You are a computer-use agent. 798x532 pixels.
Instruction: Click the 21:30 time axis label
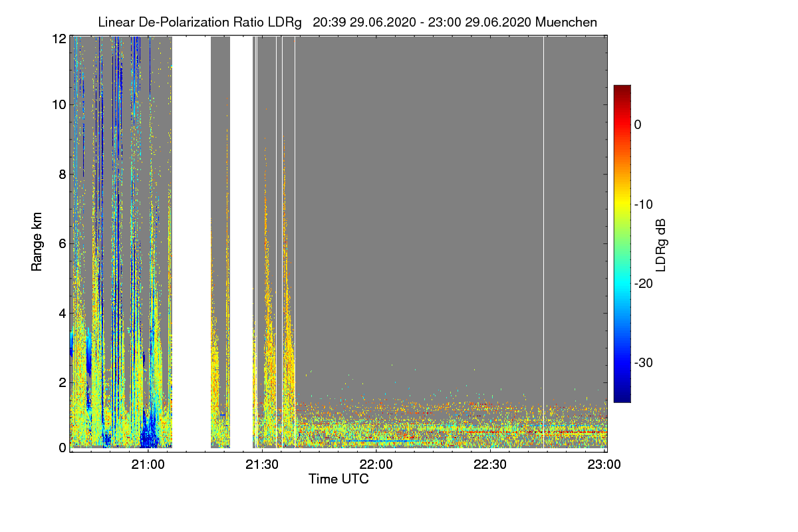[x=263, y=464]
